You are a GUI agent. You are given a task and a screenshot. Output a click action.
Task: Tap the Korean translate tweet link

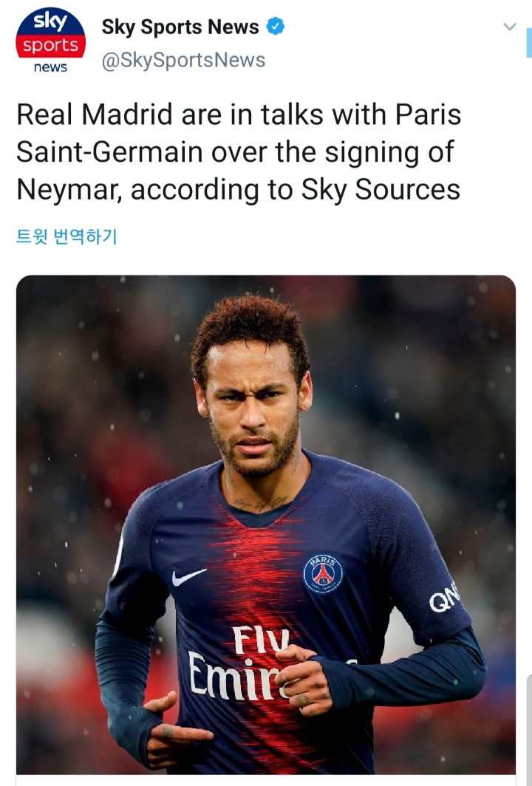click(66, 236)
